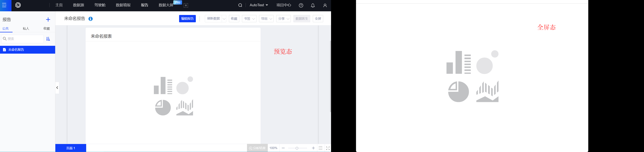Go to 数据源 in the top navigation
Image resolution: width=644 pixels, height=152 pixels.
pyautogui.click(x=78, y=5)
